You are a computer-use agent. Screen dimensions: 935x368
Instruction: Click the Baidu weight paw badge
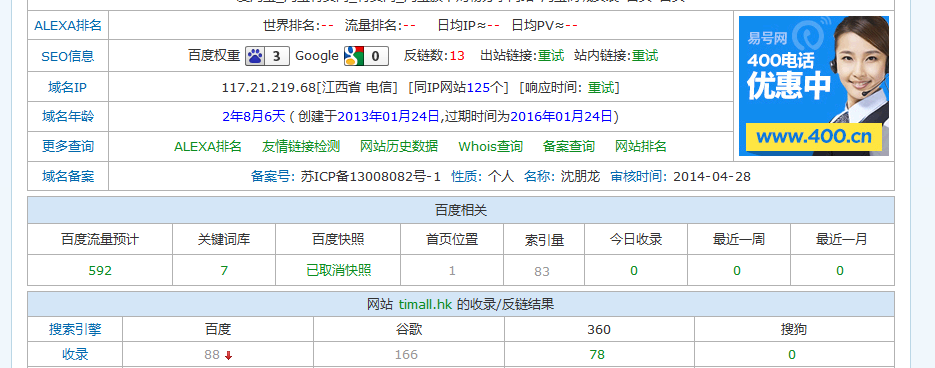pyautogui.click(x=267, y=56)
